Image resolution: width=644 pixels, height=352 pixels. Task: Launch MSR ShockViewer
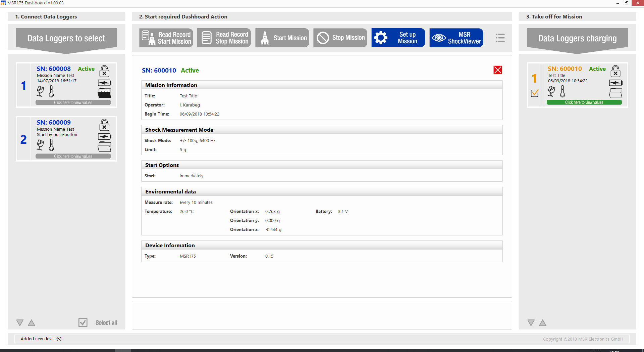point(456,38)
